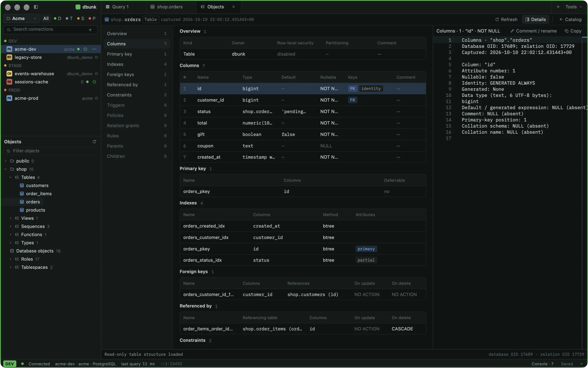588x368 pixels.
Task: Click Database objects icon in tree
Action: [x=12, y=251]
